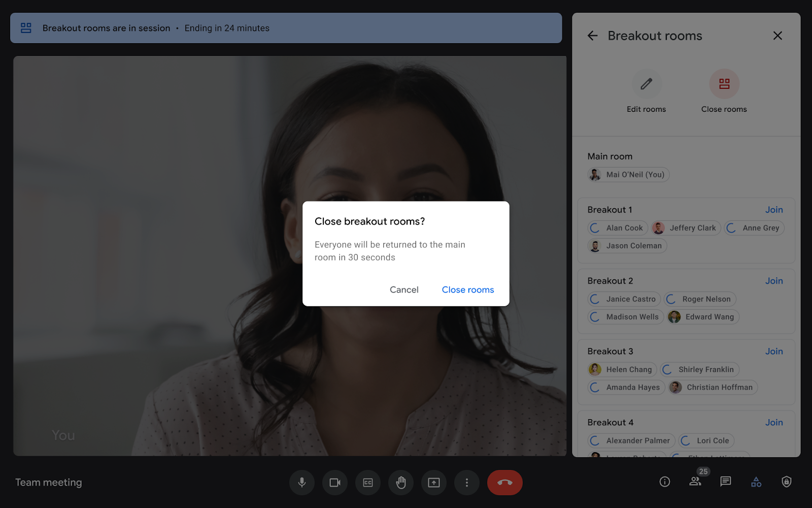The image size is (812, 508).
Task: Select Alan Cook participant chip
Action: (618, 228)
